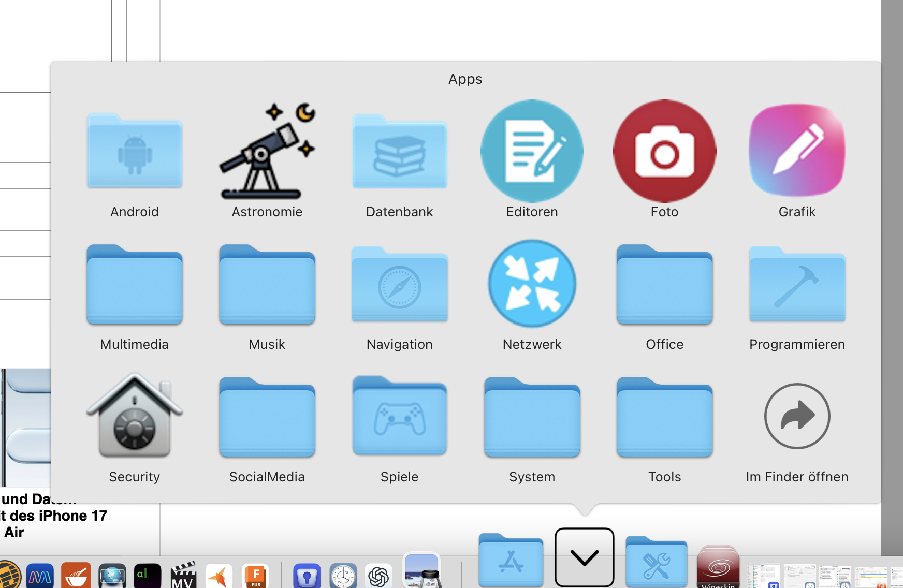Open the Navigation compass folder

(399, 284)
